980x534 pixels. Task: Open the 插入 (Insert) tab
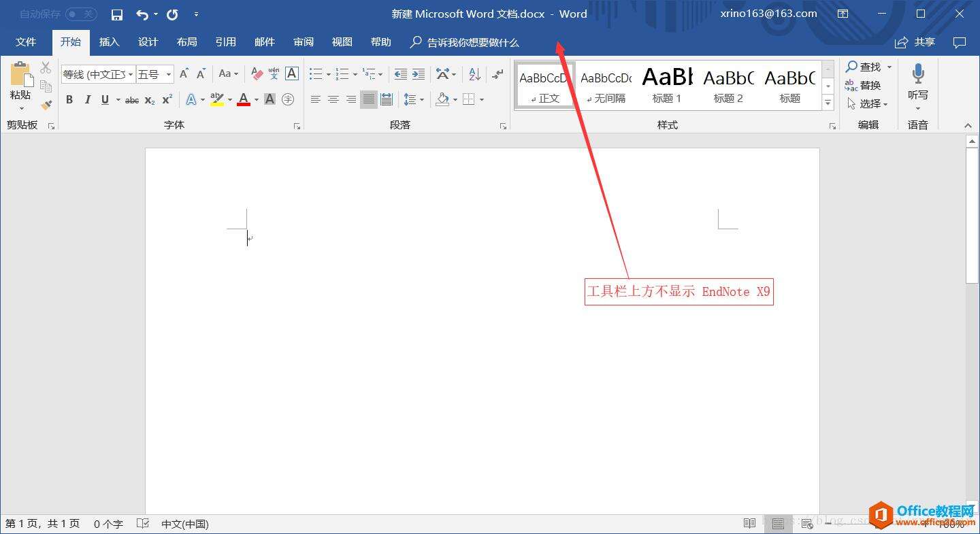pos(109,42)
